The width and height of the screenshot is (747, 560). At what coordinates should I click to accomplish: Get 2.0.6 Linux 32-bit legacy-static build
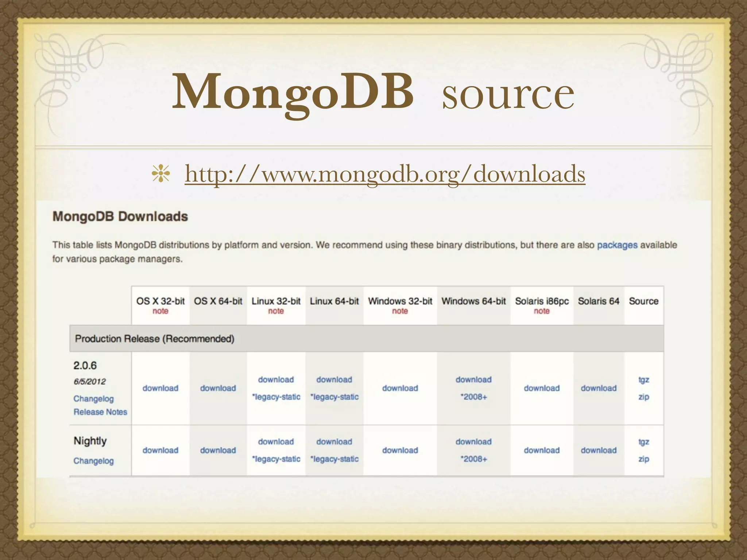click(276, 397)
